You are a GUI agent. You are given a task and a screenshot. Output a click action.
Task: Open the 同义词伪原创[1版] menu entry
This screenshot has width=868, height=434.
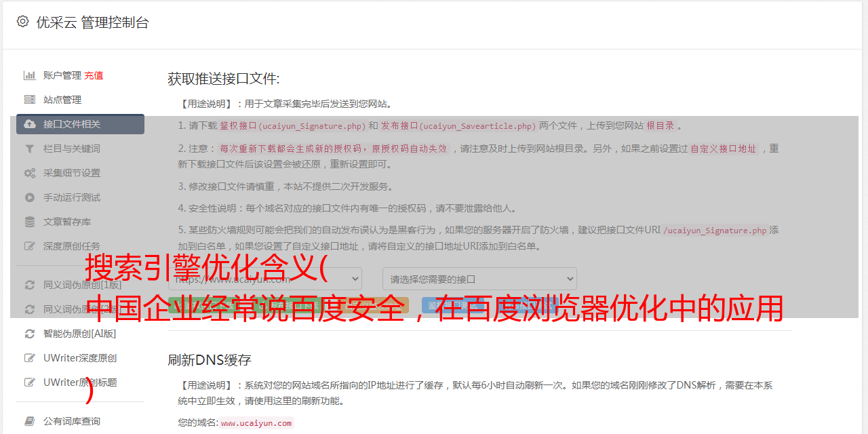point(80,285)
